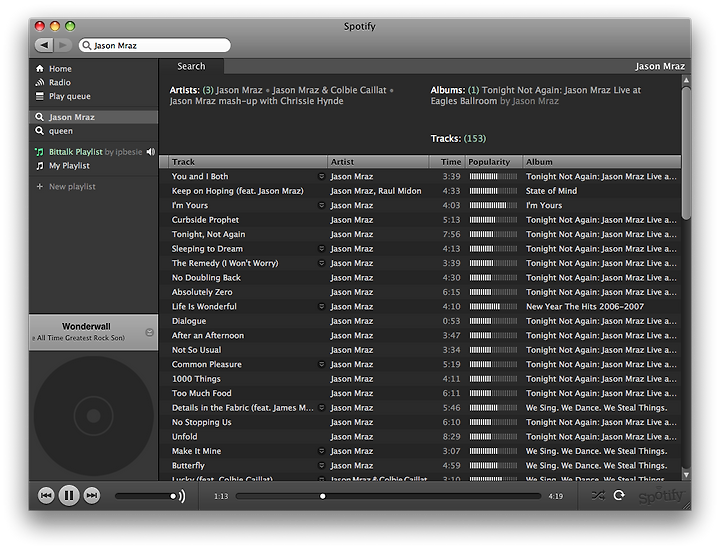
Task: Sort by Time column header
Action: [x=447, y=162]
